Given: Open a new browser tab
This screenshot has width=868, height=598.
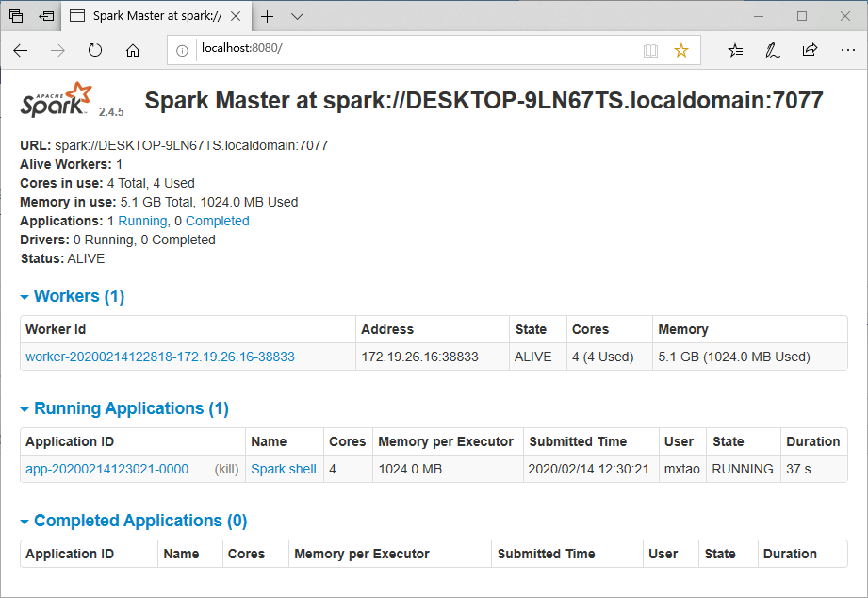Looking at the screenshot, I should [x=267, y=16].
